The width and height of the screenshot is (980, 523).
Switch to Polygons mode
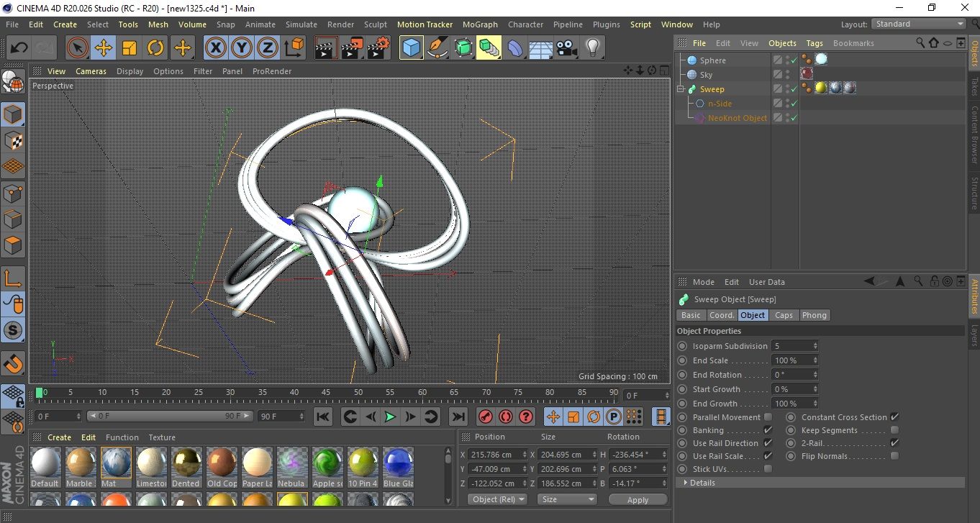(x=13, y=245)
